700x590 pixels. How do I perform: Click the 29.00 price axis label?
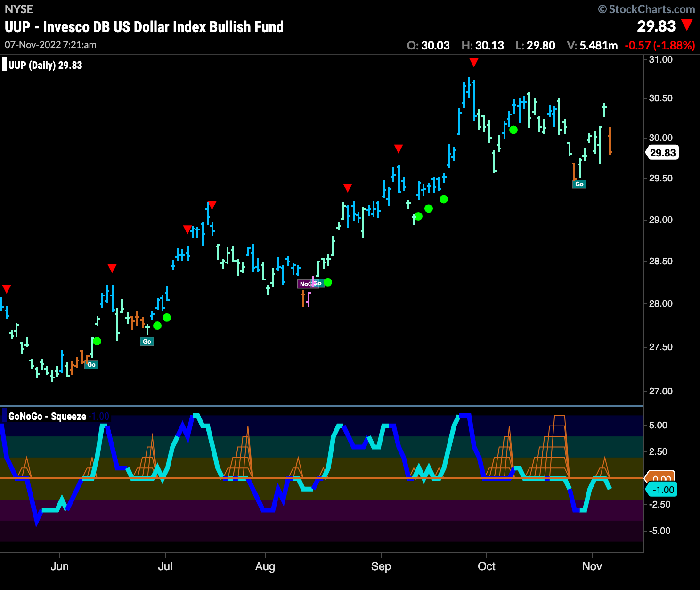click(661, 220)
